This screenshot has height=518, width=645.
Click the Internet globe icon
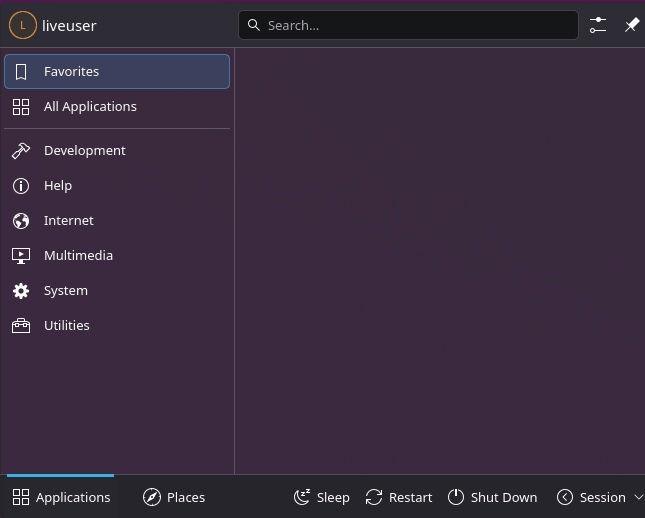(21, 221)
